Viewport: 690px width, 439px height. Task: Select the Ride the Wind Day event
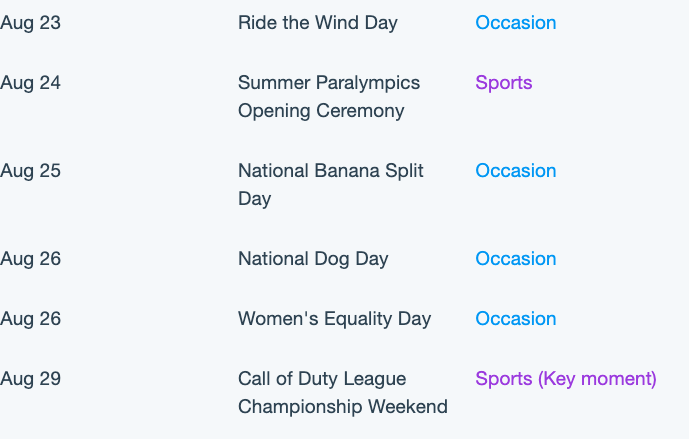318,23
